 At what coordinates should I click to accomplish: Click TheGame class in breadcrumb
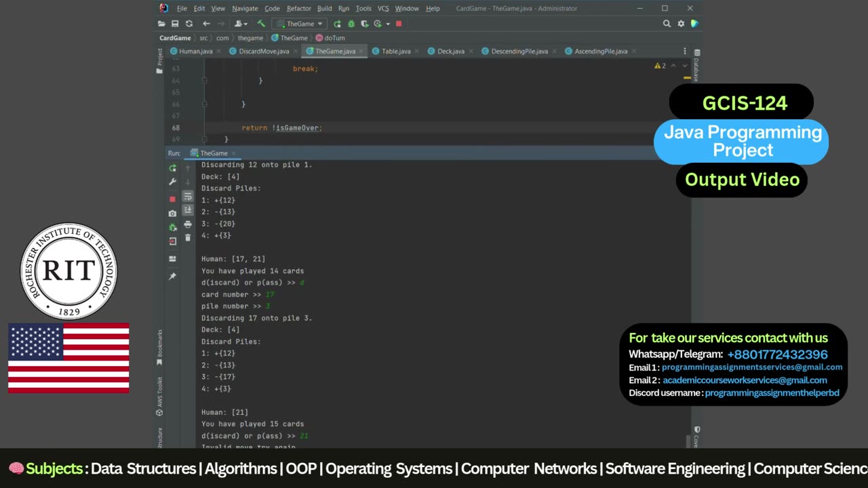[x=290, y=38]
